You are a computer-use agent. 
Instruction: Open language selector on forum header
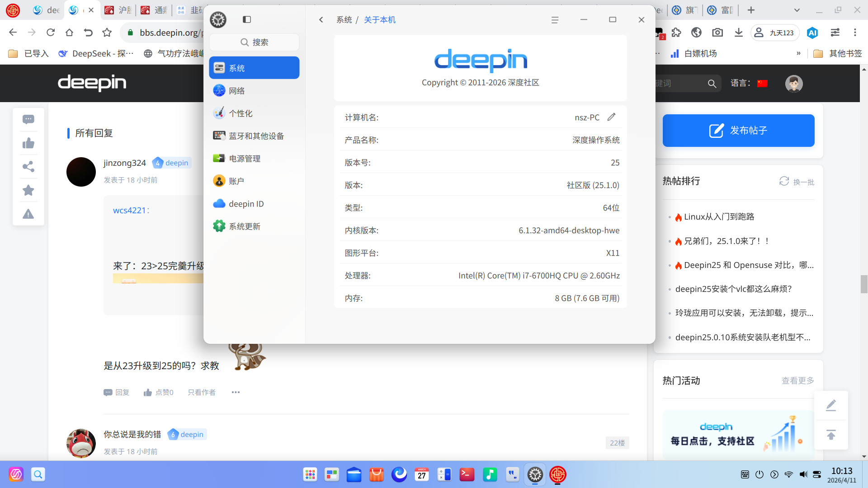[762, 84]
